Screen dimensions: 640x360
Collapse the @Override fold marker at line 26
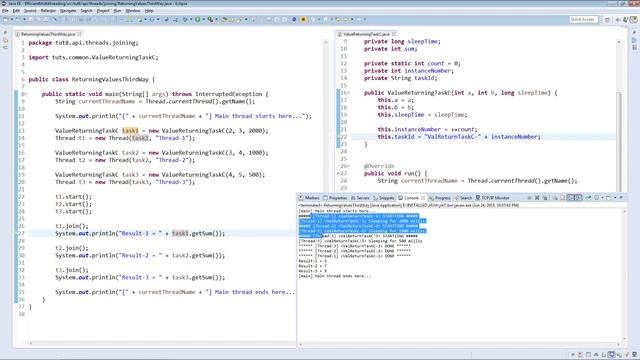point(348,166)
